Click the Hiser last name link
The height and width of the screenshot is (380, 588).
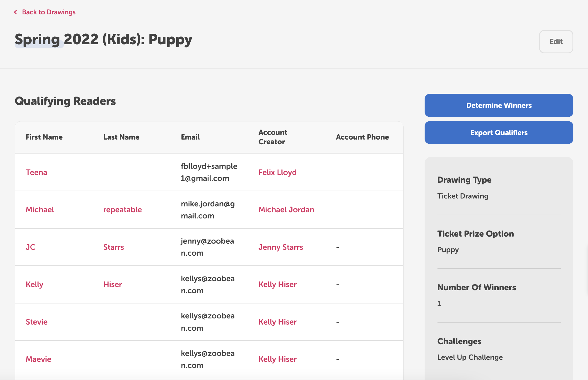(112, 284)
